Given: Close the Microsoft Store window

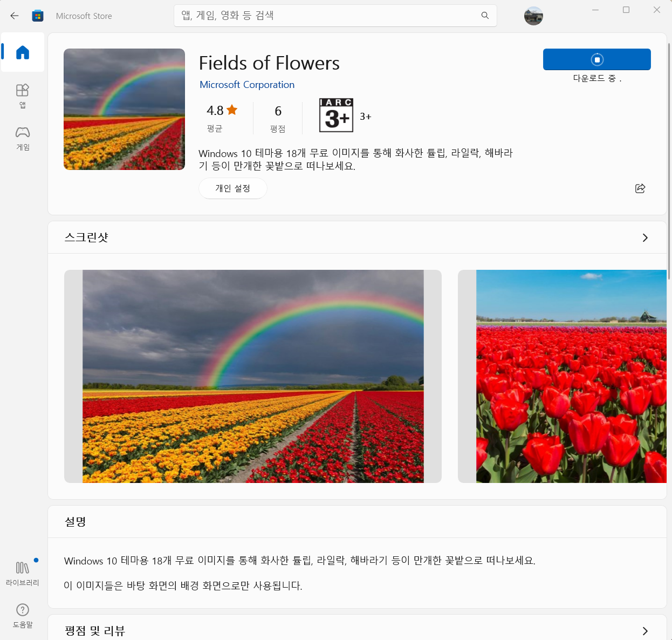Looking at the screenshot, I should tap(657, 10).
